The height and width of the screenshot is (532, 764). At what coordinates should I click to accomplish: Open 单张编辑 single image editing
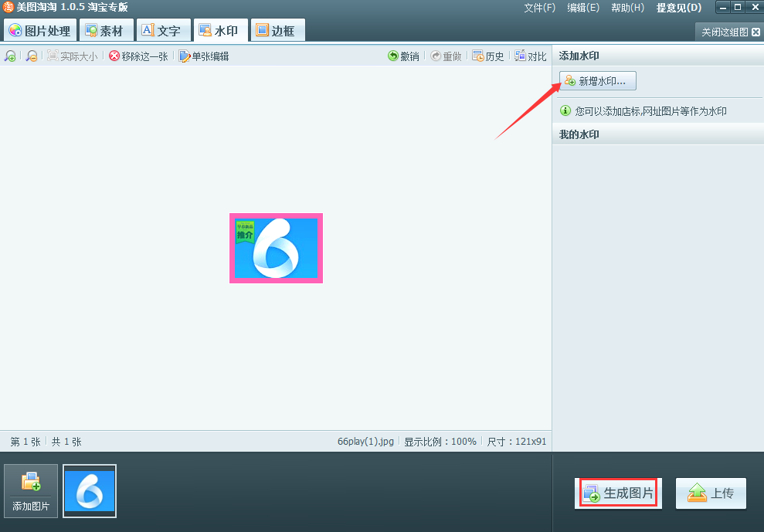204,56
